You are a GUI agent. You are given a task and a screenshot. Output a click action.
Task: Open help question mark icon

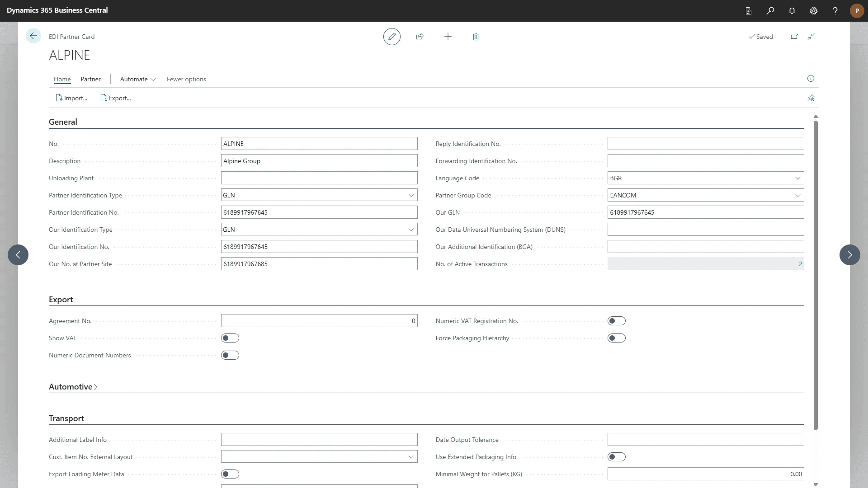835,11
